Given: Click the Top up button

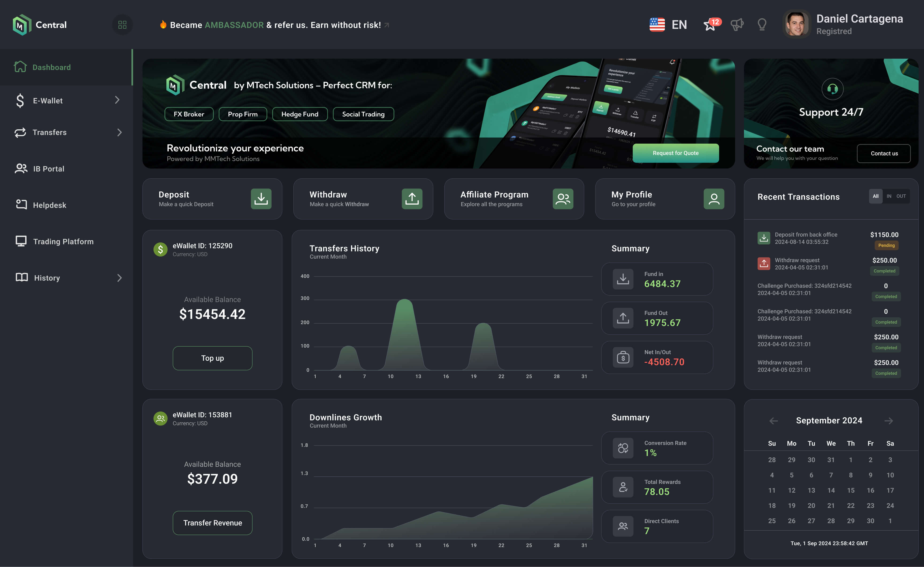Looking at the screenshot, I should tap(212, 358).
